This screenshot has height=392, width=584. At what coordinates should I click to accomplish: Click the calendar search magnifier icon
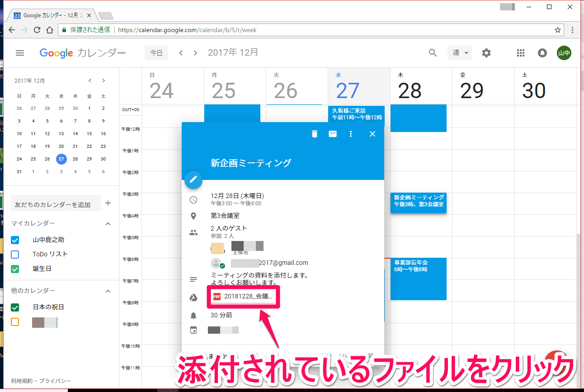pos(433,53)
